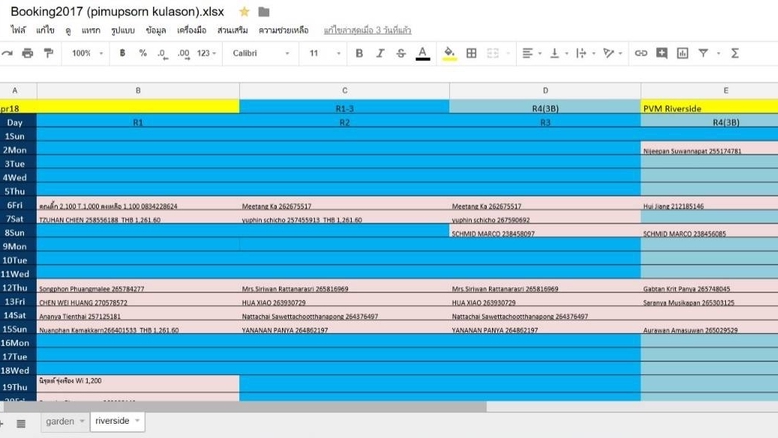Open เครื่องมือ (Tools) menu
778x438 pixels.
coord(192,30)
